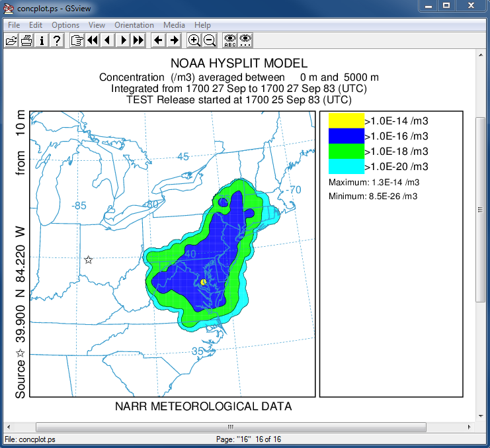Print the document using the printer icon
Image resolution: width=490 pixels, height=448 pixels.
(26, 40)
